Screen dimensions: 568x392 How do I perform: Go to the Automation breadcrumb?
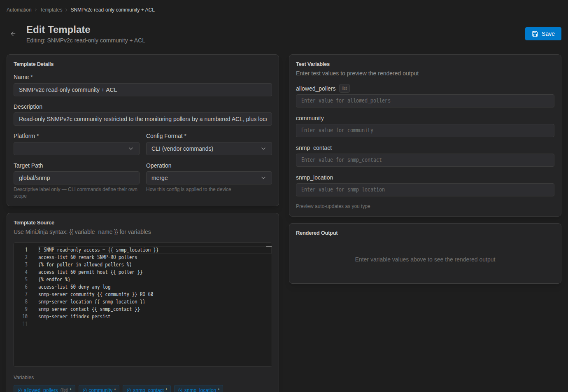point(19,10)
